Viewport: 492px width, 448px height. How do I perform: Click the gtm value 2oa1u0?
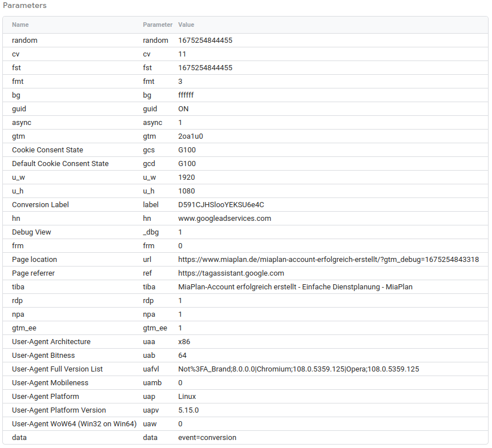click(x=191, y=136)
